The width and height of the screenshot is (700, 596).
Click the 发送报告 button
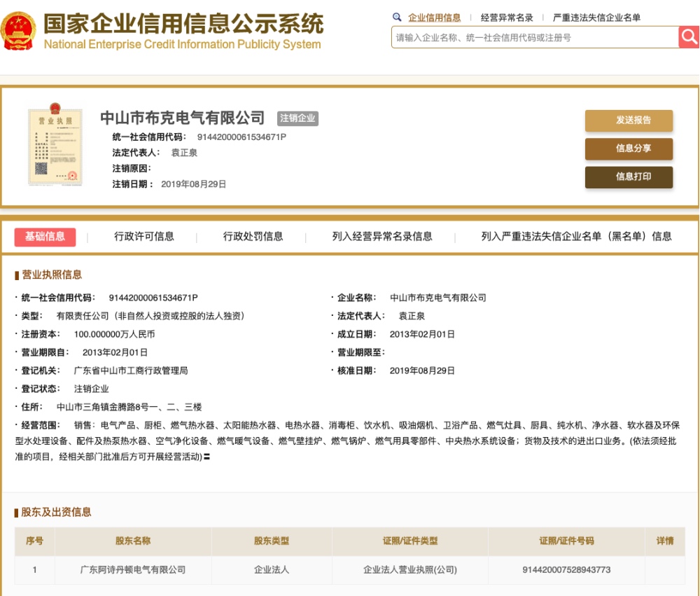628,120
